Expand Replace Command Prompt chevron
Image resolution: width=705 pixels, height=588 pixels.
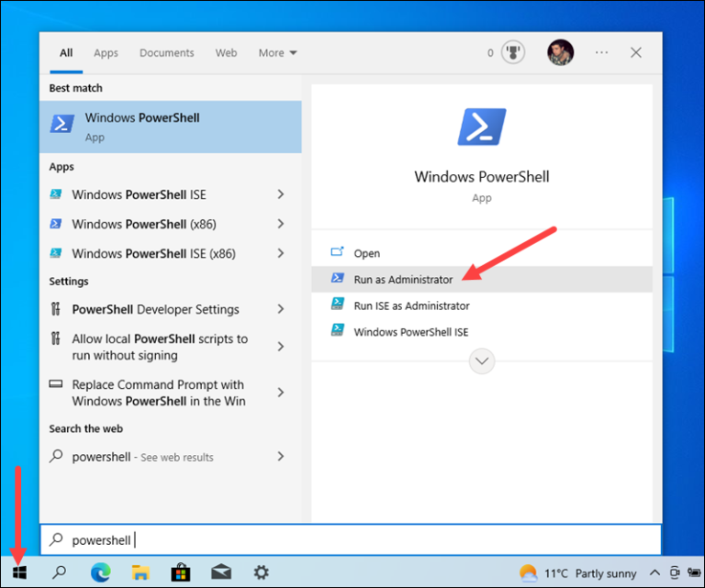[281, 392]
